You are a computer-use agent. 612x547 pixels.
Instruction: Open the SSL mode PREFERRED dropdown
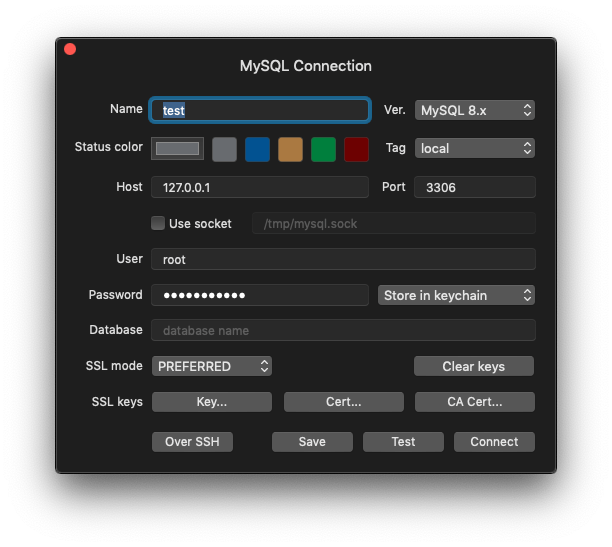(212, 366)
